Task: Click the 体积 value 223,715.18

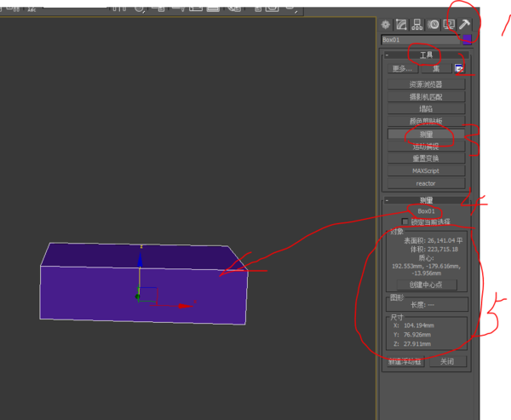Action: (443, 250)
